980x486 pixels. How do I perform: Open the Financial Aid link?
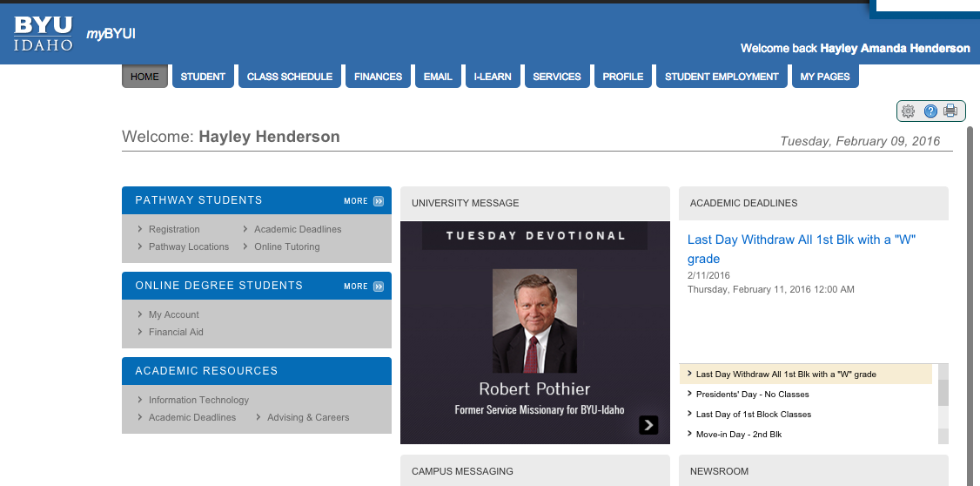177,332
